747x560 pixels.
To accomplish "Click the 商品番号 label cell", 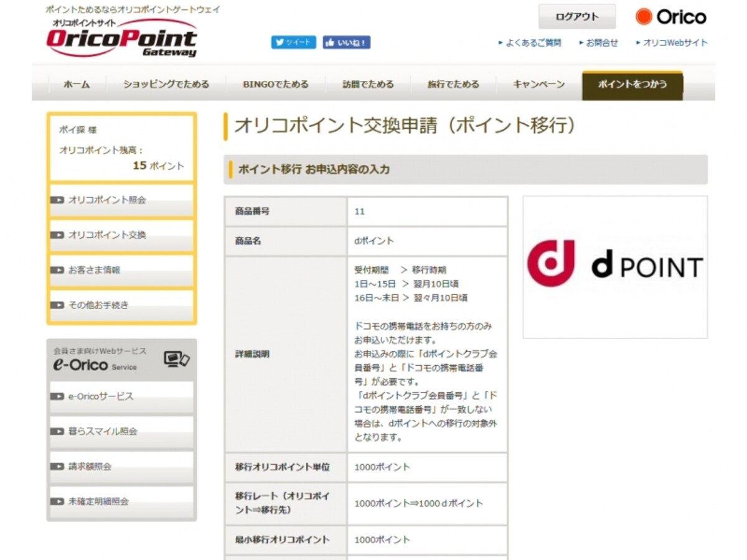I will (286, 212).
